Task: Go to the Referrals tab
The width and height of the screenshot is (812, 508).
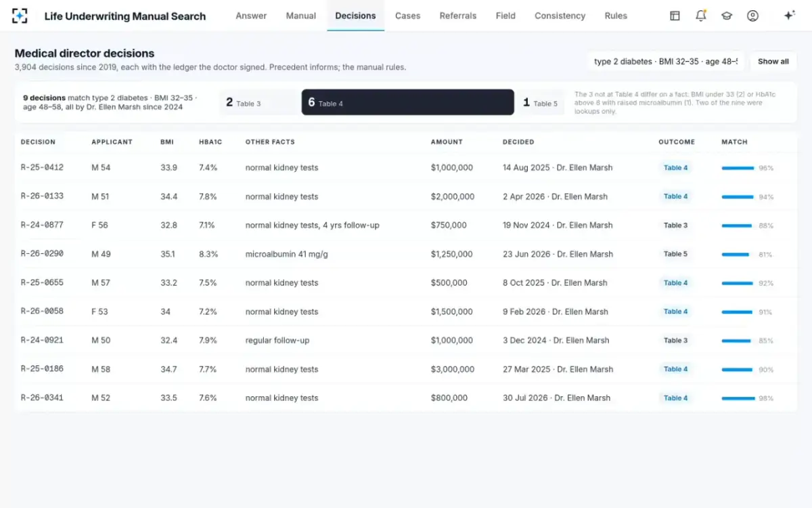Action: click(458, 16)
